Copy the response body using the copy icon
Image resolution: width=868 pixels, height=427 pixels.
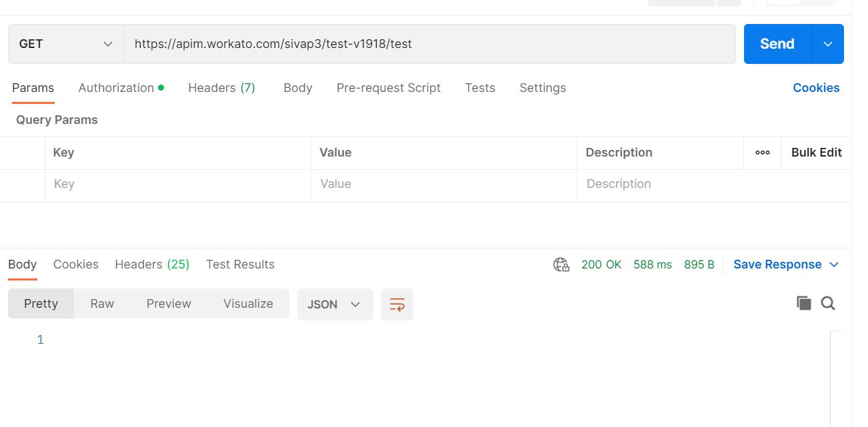804,304
